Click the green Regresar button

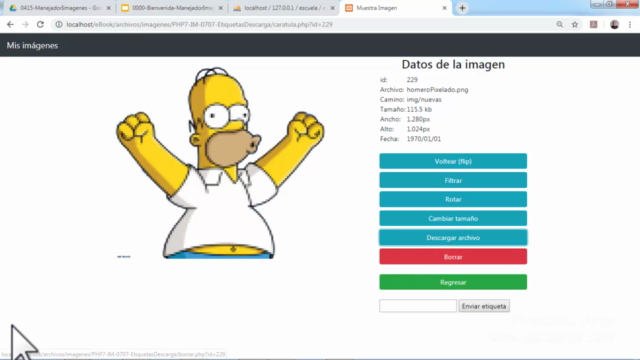click(453, 282)
